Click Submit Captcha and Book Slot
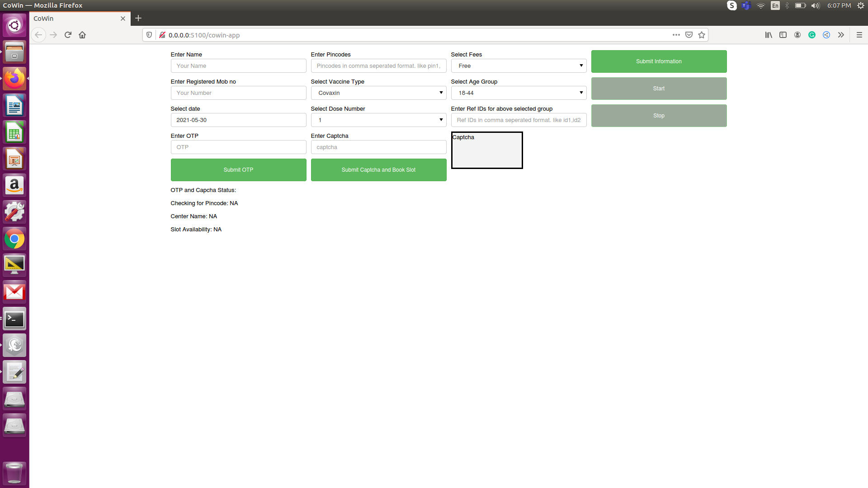The image size is (868, 488). coord(378,170)
